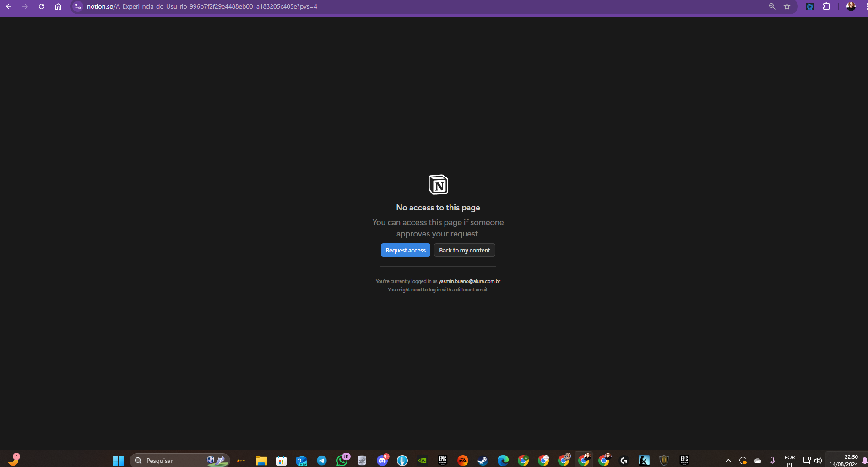Open the notification bell in the taskbar
This screenshot has width=868, height=467.
pyautogui.click(x=864, y=461)
